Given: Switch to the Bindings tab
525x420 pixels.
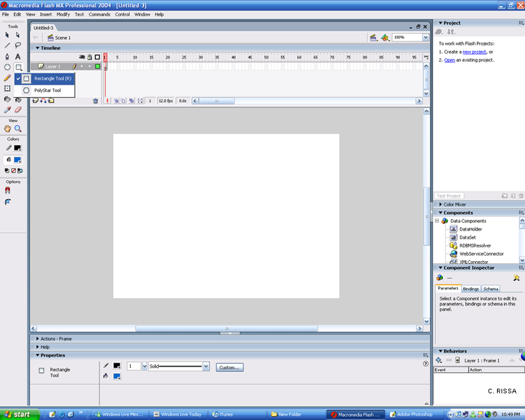Looking at the screenshot, I should point(471,289).
